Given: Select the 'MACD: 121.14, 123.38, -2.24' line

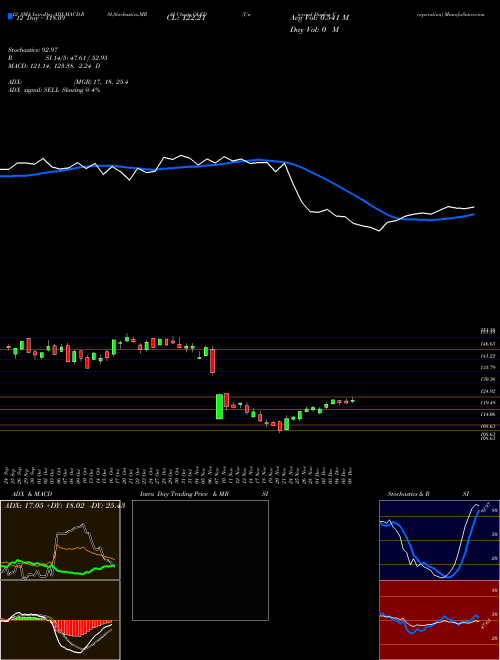Looking at the screenshot, I should (51, 66).
